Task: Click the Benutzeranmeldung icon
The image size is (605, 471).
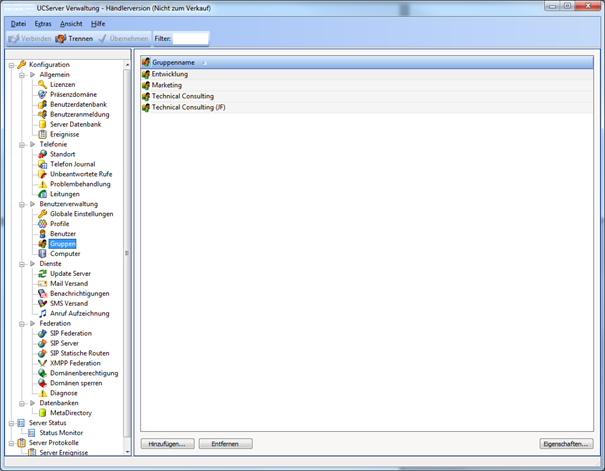Action: (42, 115)
